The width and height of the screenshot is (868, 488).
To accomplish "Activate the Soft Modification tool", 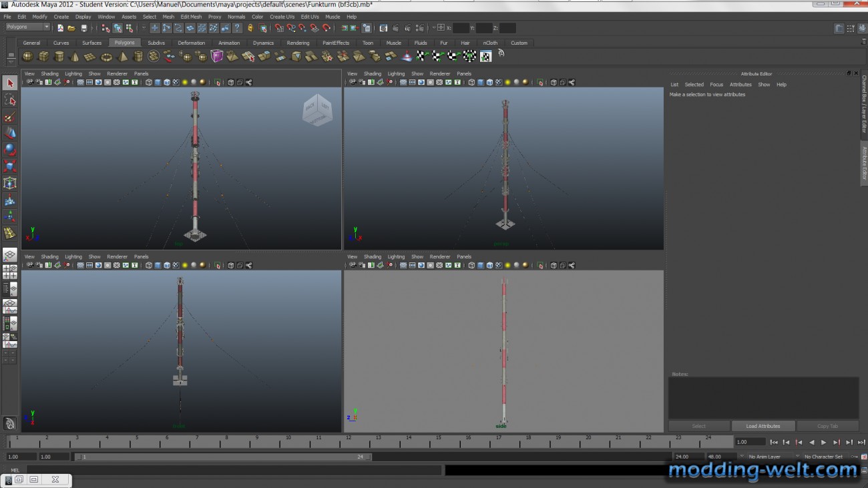I will tap(9, 200).
